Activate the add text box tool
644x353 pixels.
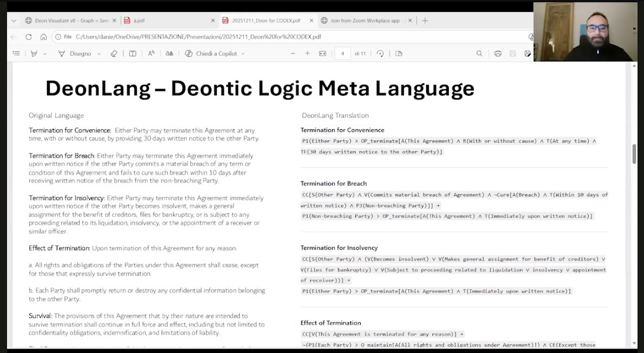click(x=132, y=54)
